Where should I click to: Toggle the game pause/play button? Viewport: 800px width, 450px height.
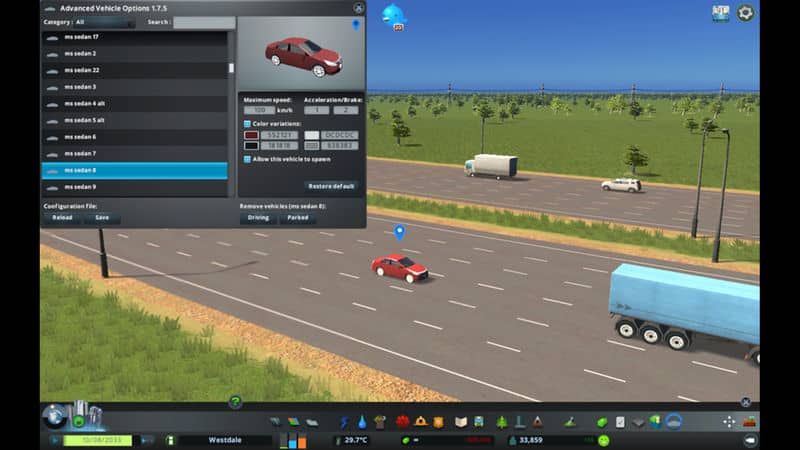point(52,440)
